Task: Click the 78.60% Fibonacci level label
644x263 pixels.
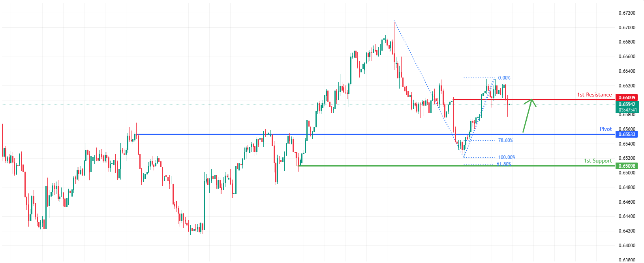Action: (x=505, y=140)
